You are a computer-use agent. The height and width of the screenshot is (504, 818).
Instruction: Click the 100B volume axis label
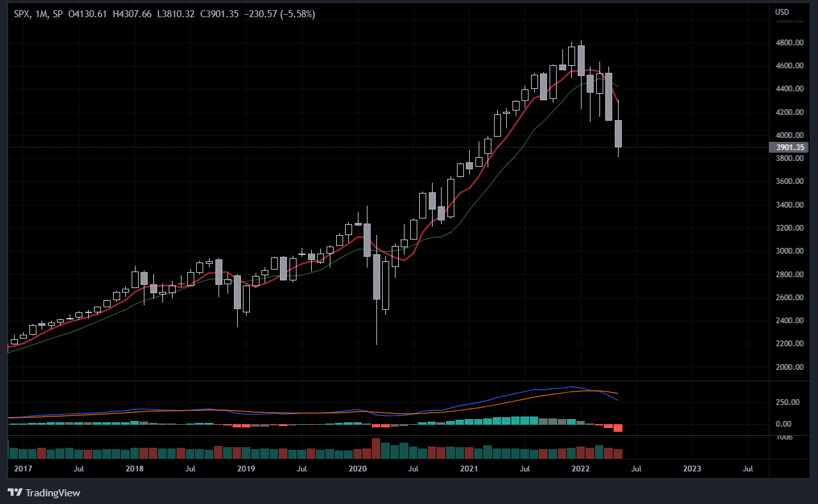click(784, 438)
